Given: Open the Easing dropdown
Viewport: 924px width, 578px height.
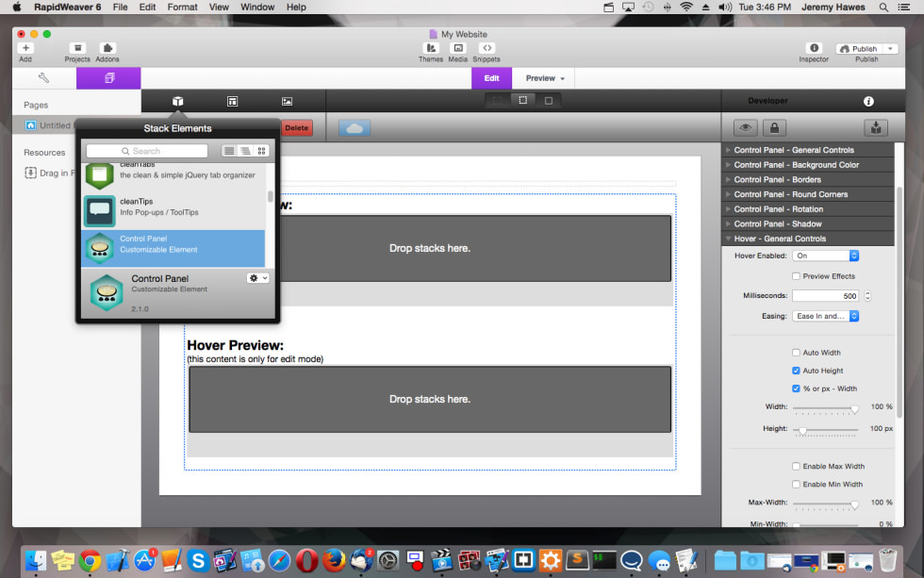Looking at the screenshot, I should tap(826, 317).
